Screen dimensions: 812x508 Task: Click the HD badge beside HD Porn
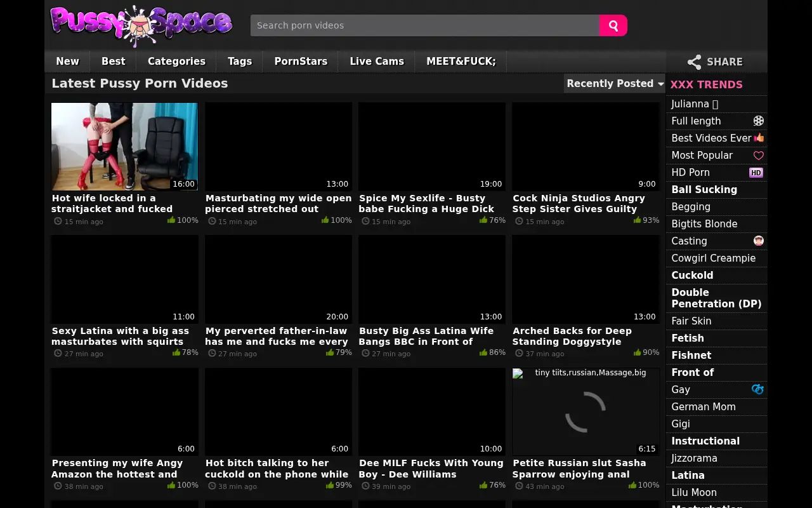pos(756,173)
